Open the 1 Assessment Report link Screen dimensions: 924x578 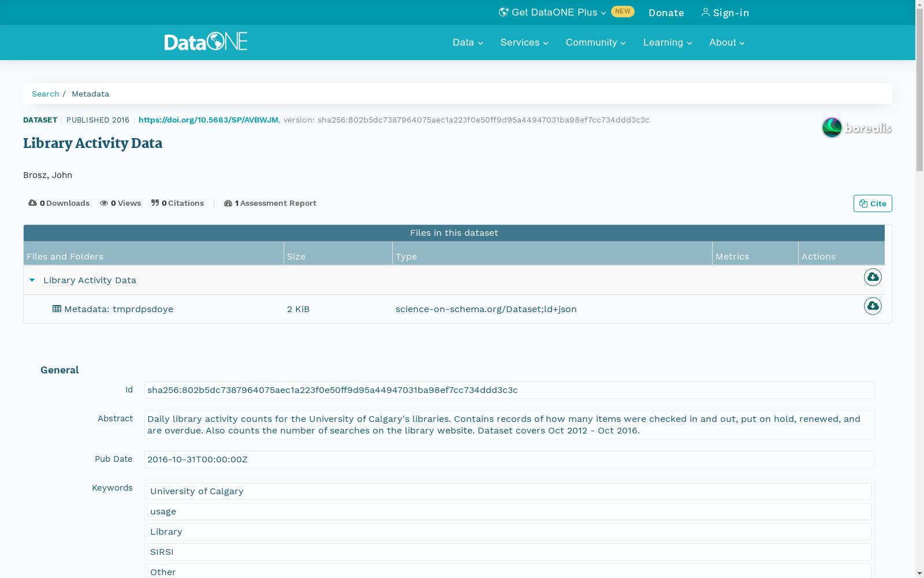coord(270,203)
